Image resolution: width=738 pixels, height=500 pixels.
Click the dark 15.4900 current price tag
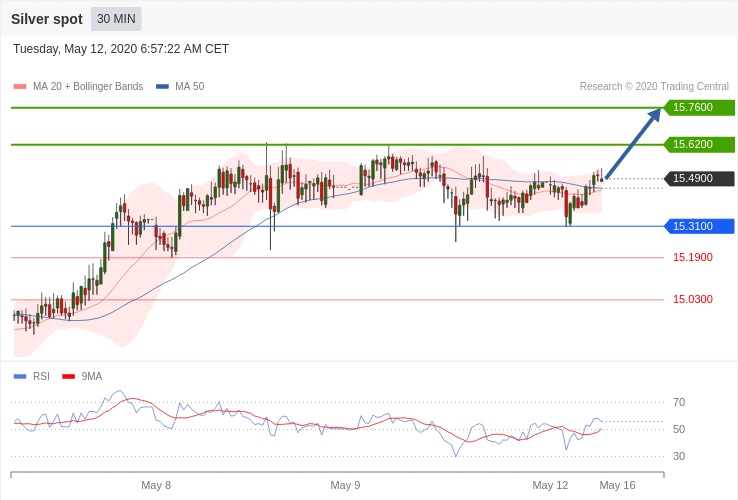tap(699, 179)
